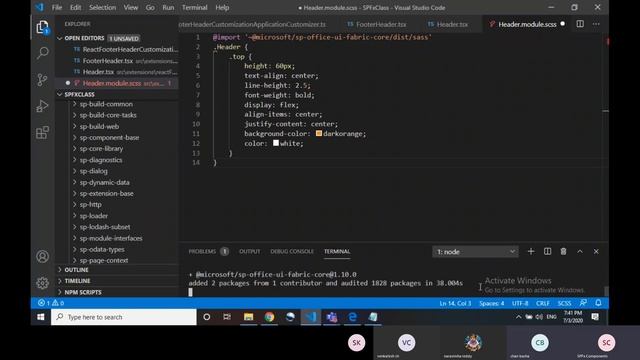The height and width of the screenshot is (360, 640).
Task: Open the Run and Debug view
Action: [42, 106]
